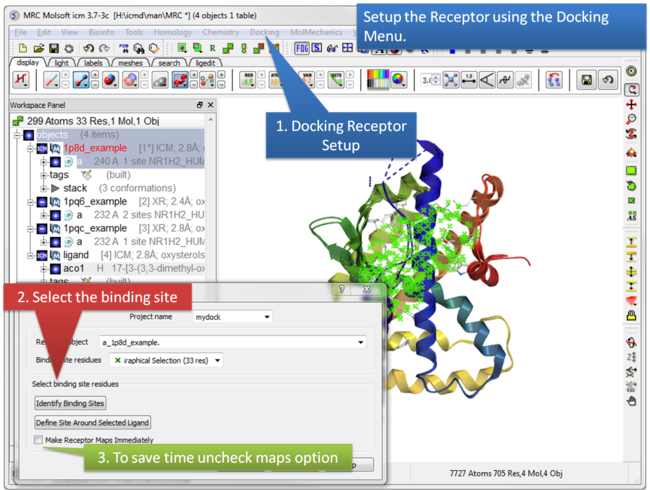Click the distance measurement icon
This screenshot has width=650, height=490.
point(471,80)
